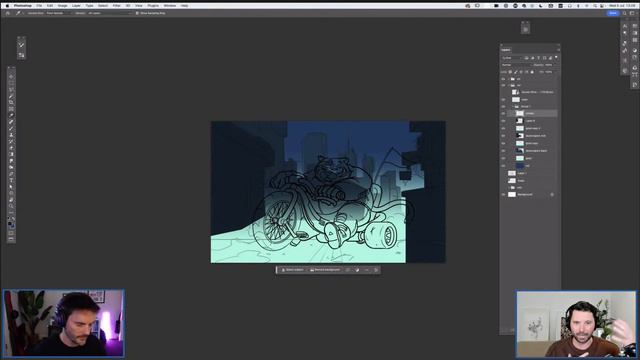Select the Clone Stamp tool

11,135
